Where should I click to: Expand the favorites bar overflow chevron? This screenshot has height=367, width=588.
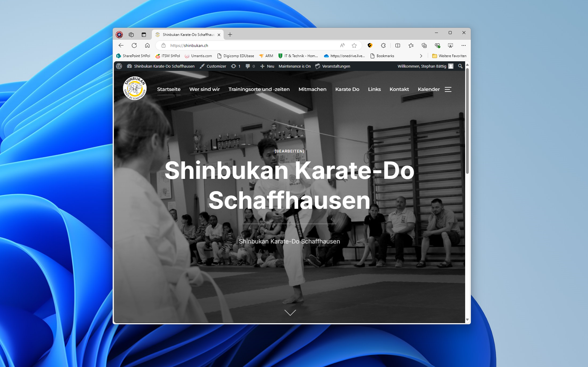click(421, 56)
